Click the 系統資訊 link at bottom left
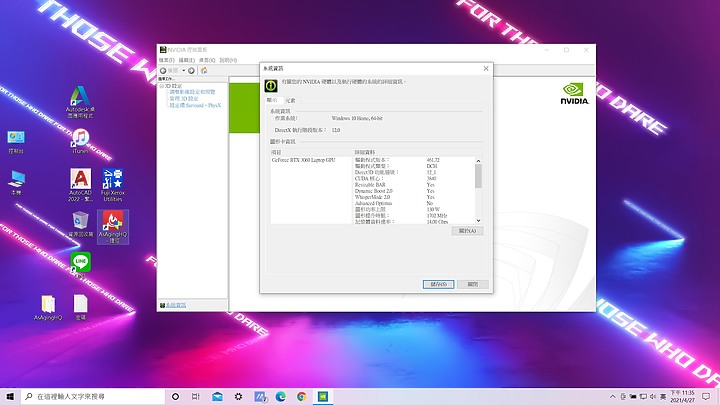The width and height of the screenshot is (720, 405). tap(176, 305)
